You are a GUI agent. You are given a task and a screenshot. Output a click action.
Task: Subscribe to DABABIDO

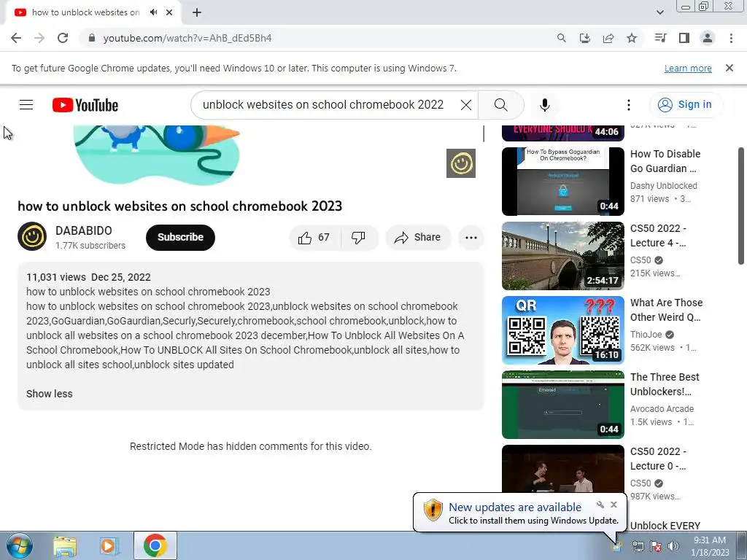coord(181,237)
